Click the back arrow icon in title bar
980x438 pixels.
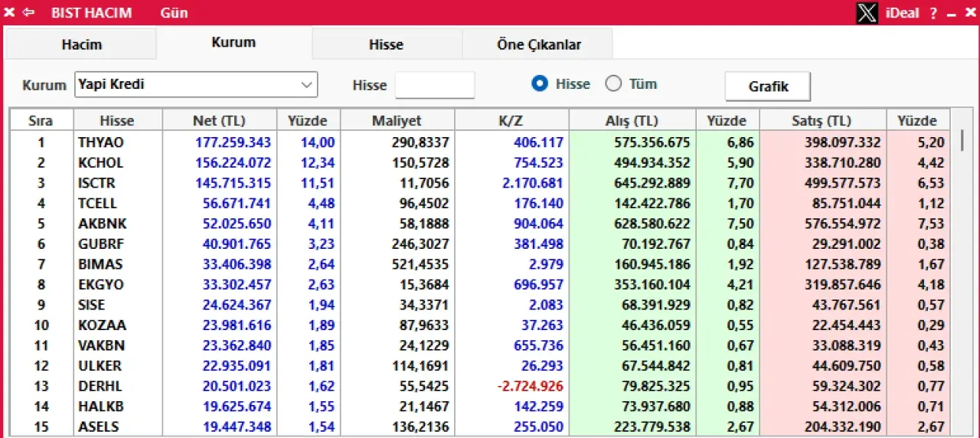pyautogui.click(x=28, y=13)
